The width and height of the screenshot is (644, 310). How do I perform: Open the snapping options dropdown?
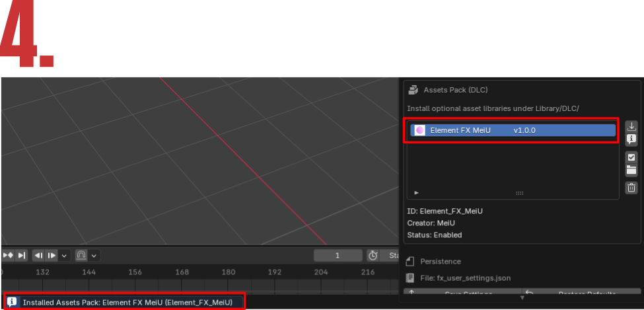click(94, 255)
